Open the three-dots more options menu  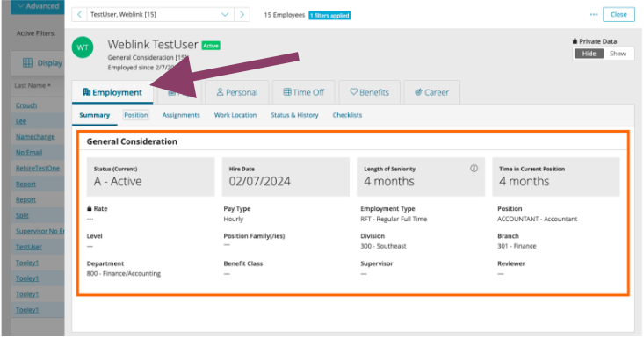pos(594,14)
